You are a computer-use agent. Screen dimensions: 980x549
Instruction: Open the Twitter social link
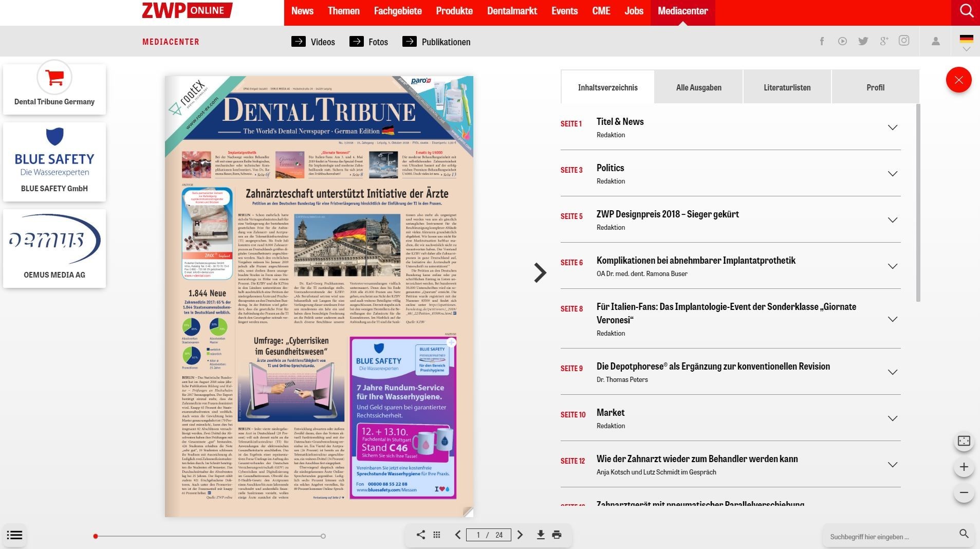(x=863, y=41)
